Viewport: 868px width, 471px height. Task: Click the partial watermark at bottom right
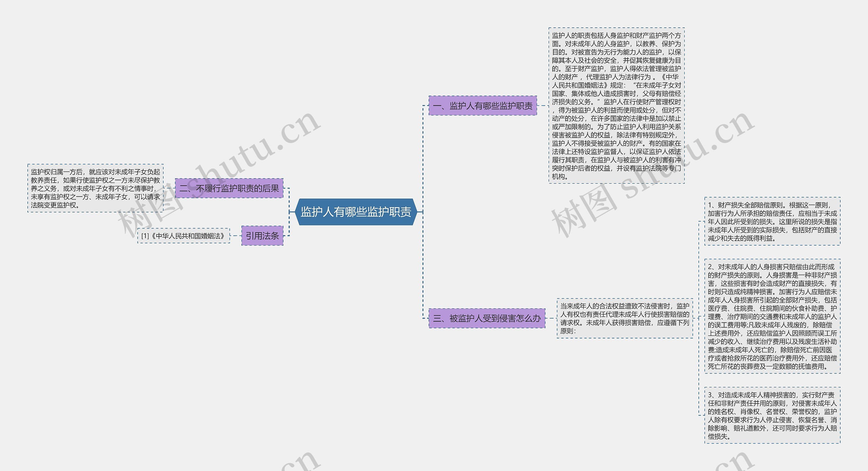736,463
